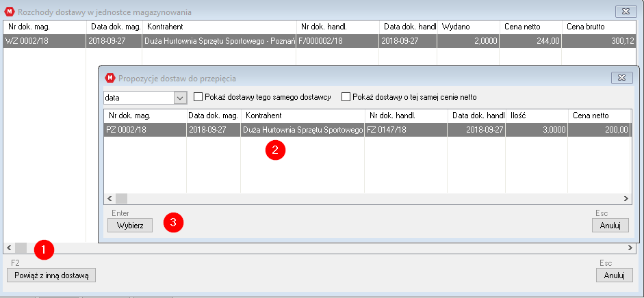The width and height of the screenshot is (644, 298).
Task: Click Kontrahent cell in PZ 0002/18 row
Action: coord(302,130)
